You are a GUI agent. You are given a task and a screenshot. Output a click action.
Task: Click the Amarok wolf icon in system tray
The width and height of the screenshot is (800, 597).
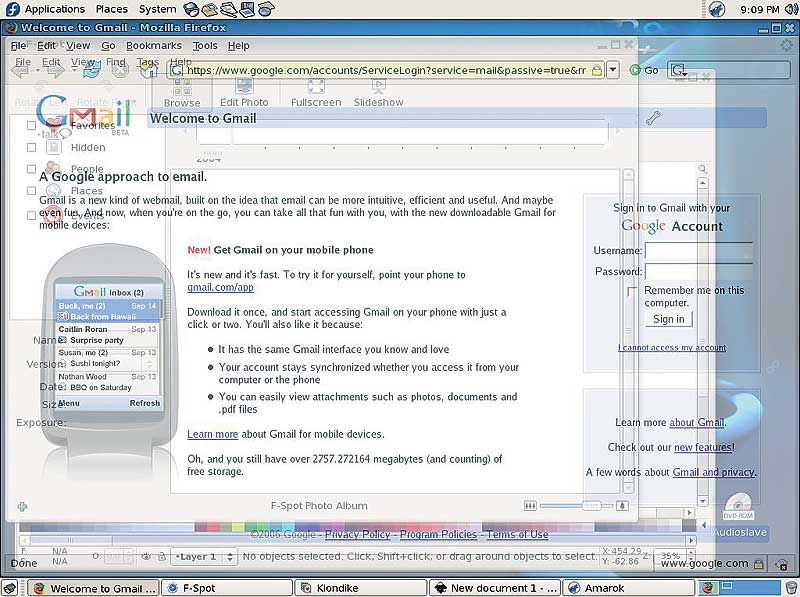click(x=717, y=9)
